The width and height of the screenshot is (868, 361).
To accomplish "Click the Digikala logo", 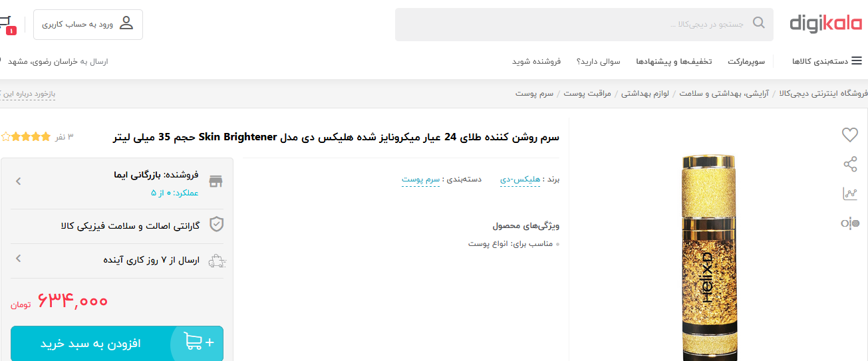I will [x=825, y=24].
